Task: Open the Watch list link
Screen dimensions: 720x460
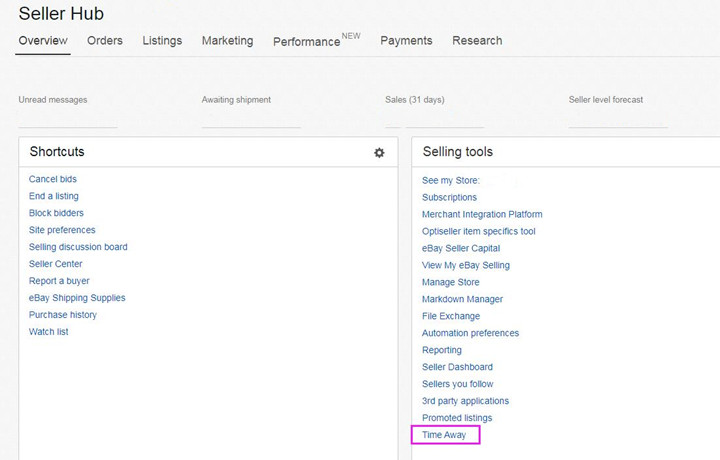Action: click(49, 332)
